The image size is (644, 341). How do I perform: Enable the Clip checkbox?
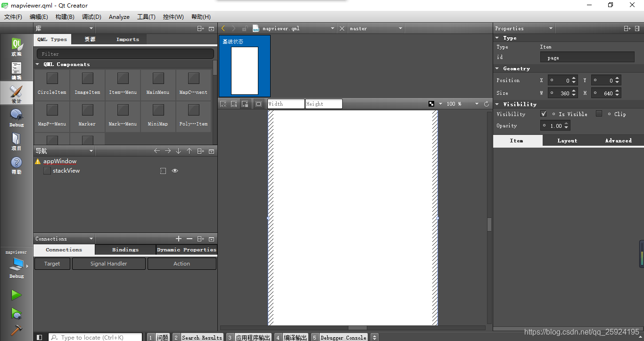point(599,114)
